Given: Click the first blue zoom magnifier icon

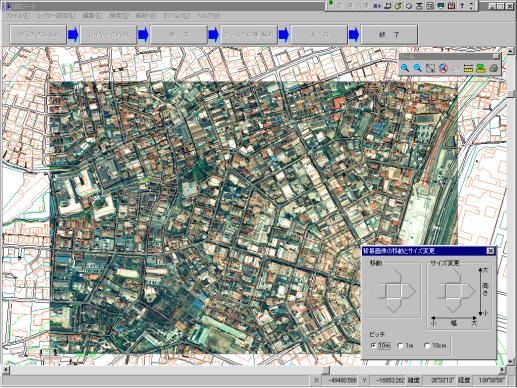Looking at the screenshot, I should pyautogui.click(x=405, y=68).
